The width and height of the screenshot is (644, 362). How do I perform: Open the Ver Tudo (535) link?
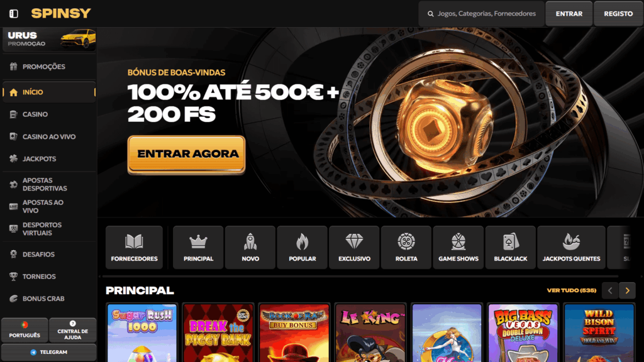pyautogui.click(x=571, y=290)
